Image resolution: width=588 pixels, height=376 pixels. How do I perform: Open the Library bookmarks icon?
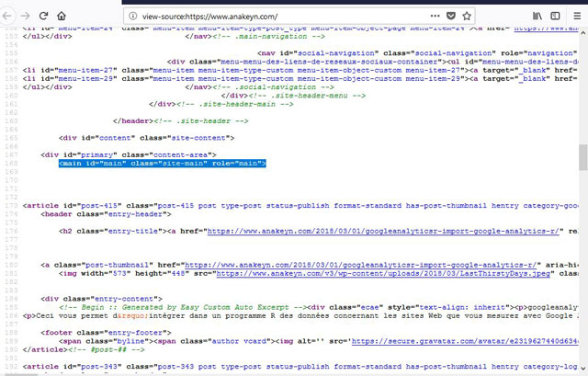tap(537, 16)
